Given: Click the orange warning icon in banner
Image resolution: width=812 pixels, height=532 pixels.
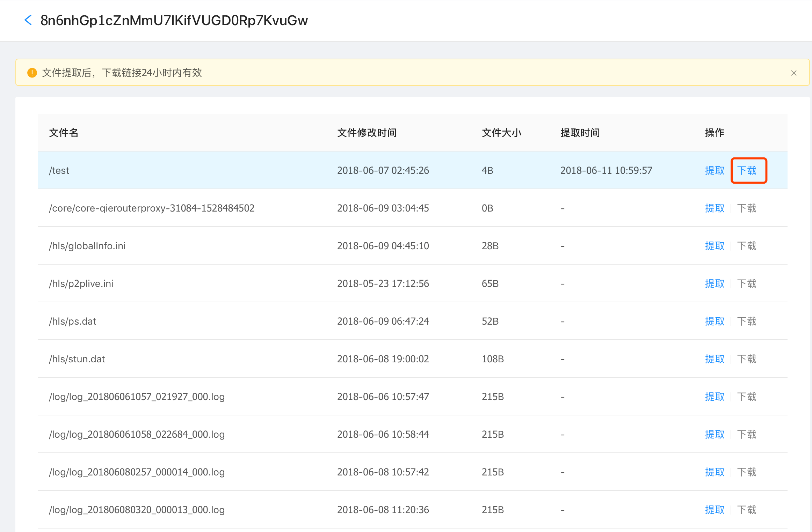Looking at the screenshot, I should pyautogui.click(x=32, y=73).
